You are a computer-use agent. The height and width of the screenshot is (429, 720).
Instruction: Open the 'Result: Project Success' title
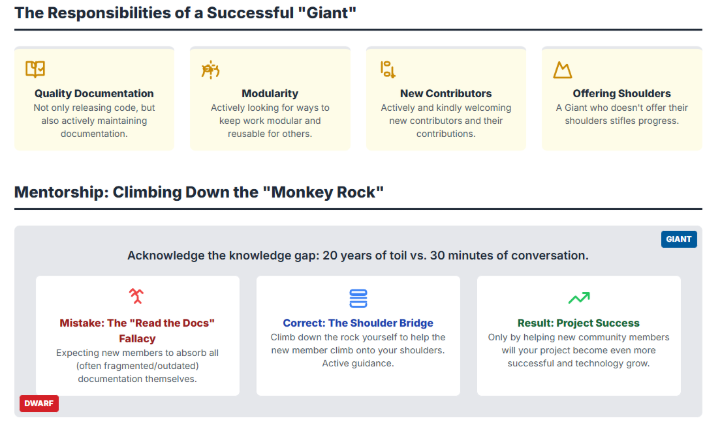point(579,323)
